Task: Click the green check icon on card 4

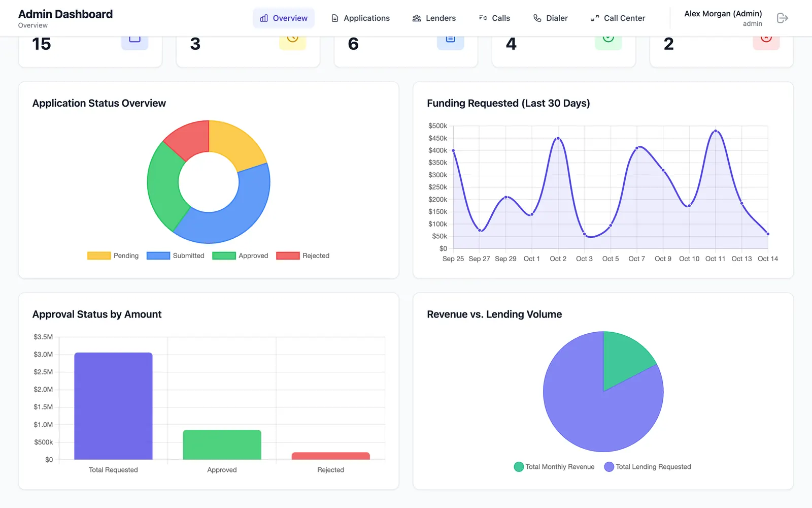Action: [x=608, y=43]
